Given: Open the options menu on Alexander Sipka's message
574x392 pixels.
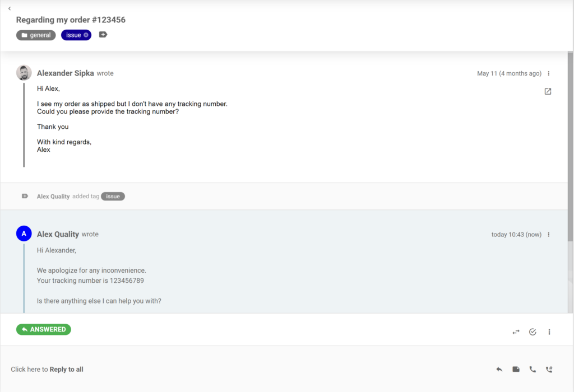Looking at the screenshot, I should 549,73.
